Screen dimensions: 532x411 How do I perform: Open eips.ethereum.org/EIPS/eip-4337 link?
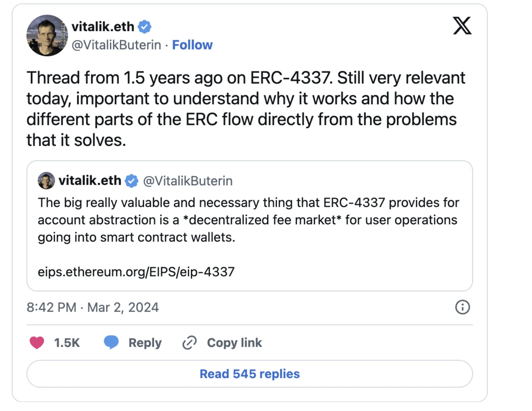pyautogui.click(x=136, y=272)
